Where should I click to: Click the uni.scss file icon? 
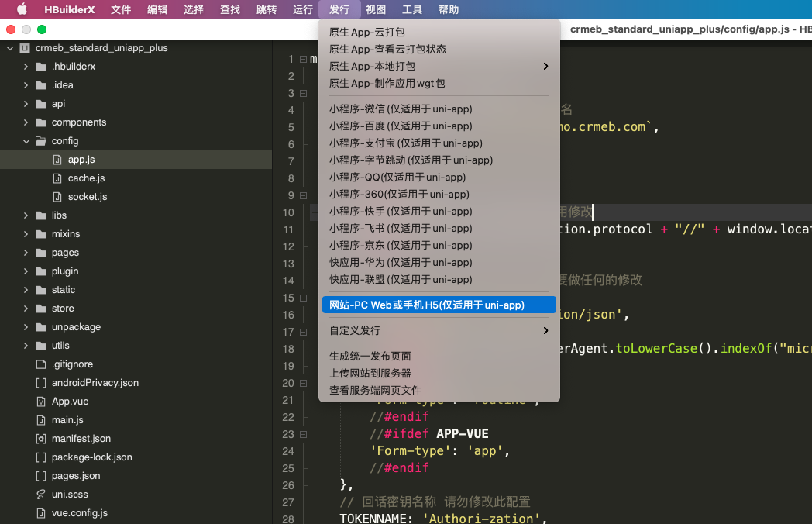(x=41, y=495)
